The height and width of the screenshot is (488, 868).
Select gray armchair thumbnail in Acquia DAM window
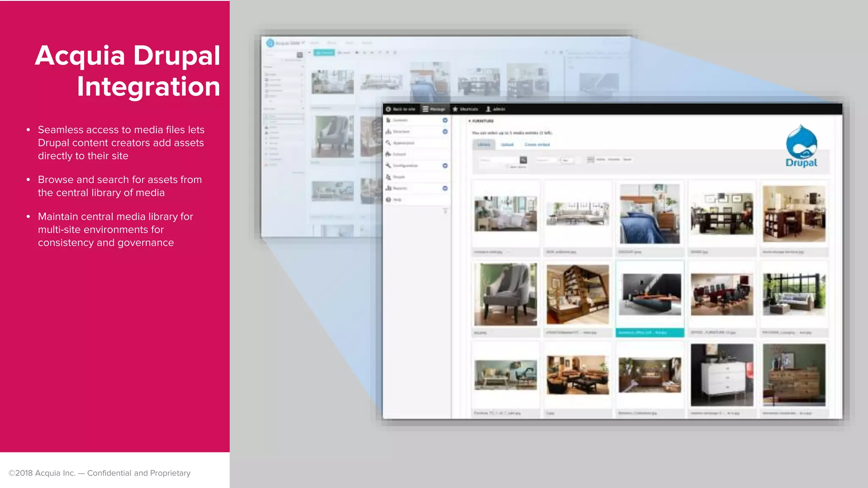click(x=333, y=137)
